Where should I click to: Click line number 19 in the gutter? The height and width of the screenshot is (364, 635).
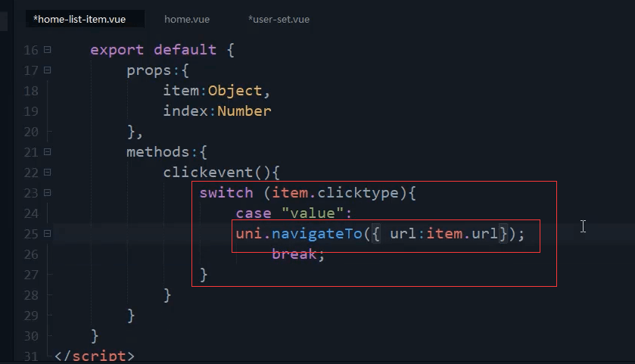[31, 111]
